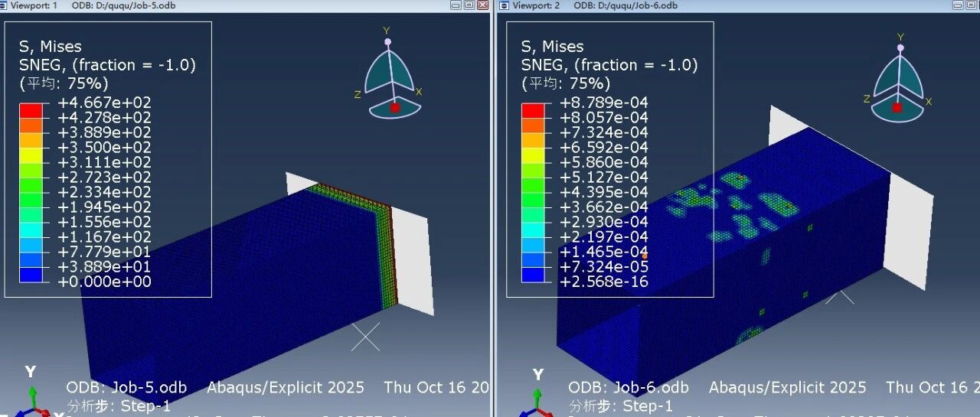Click legend value +0.000e+00

(105, 282)
